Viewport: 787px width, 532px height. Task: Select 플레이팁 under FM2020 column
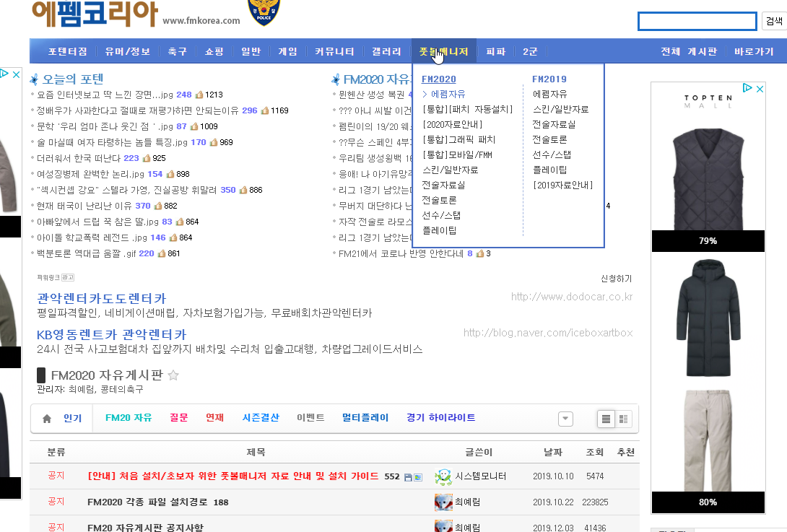(439, 230)
